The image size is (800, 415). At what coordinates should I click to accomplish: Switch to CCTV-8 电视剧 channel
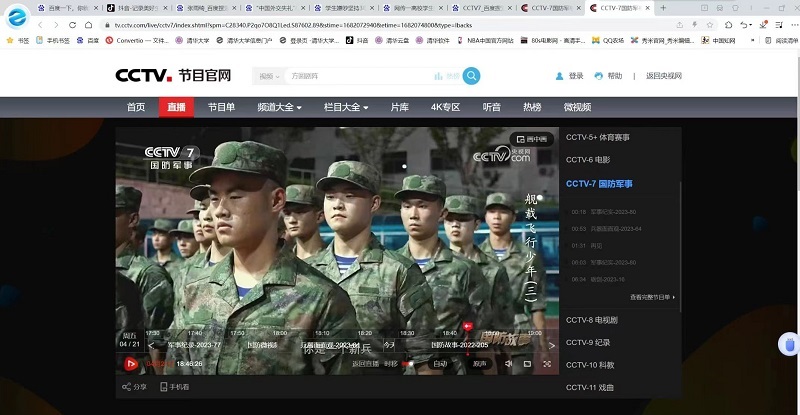[x=591, y=320]
